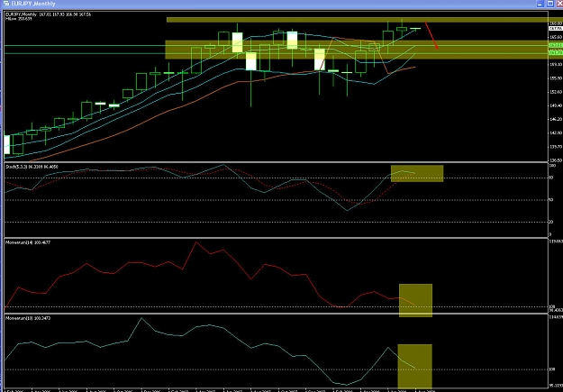Click the lower green horizontal line price tag
Image resolution: width=563 pixels, height=392 pixels.
tap(556, 53)
